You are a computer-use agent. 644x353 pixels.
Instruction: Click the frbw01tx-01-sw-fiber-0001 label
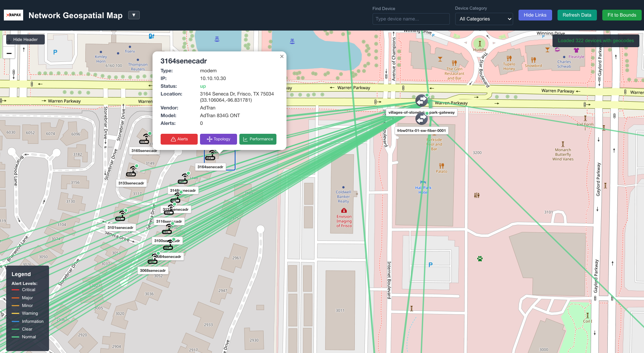click(422, 131)
